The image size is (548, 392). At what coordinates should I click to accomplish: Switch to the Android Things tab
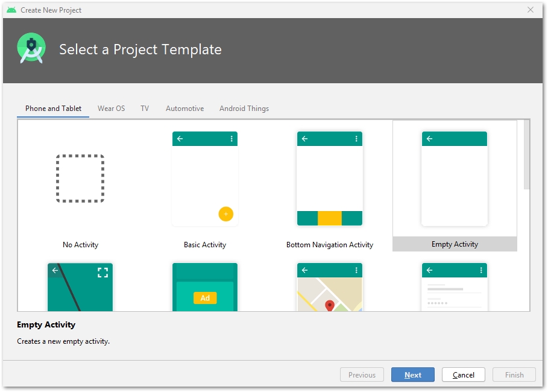click(244, 109)
